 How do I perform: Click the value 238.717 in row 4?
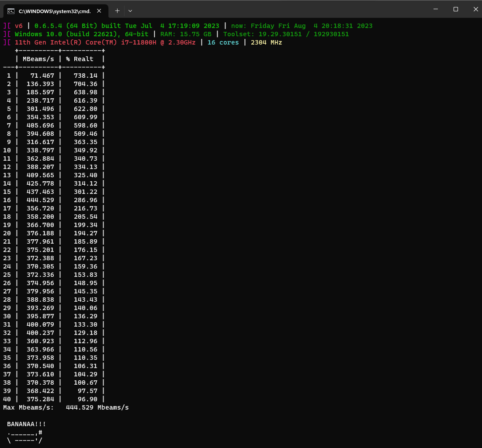40,100
